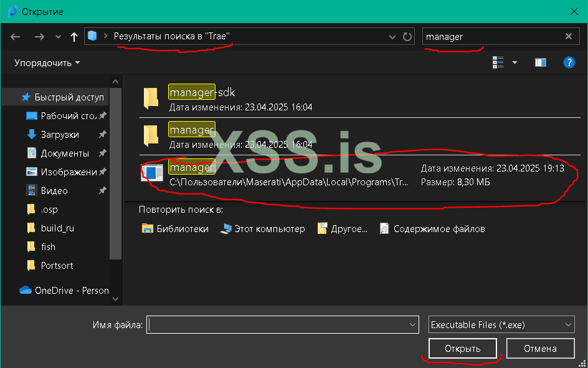Image resolution: width=588 pixels, height=368 pixels.
Task: Repeat search in Содержимое файлов
Action: point(432,229)
